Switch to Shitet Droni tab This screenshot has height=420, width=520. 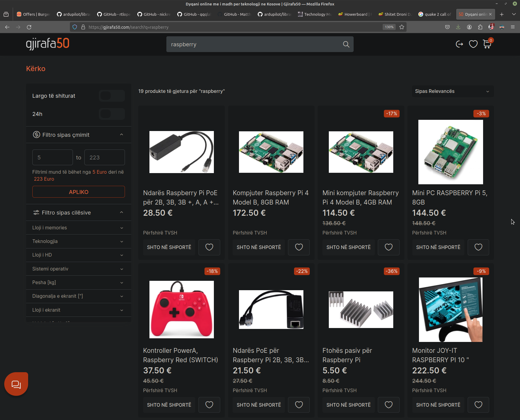point(395,14)
